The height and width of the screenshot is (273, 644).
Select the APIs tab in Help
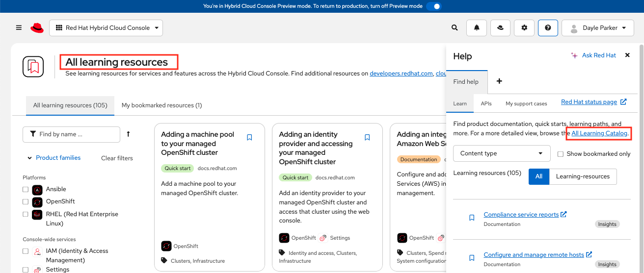click(x=486, y=103)
